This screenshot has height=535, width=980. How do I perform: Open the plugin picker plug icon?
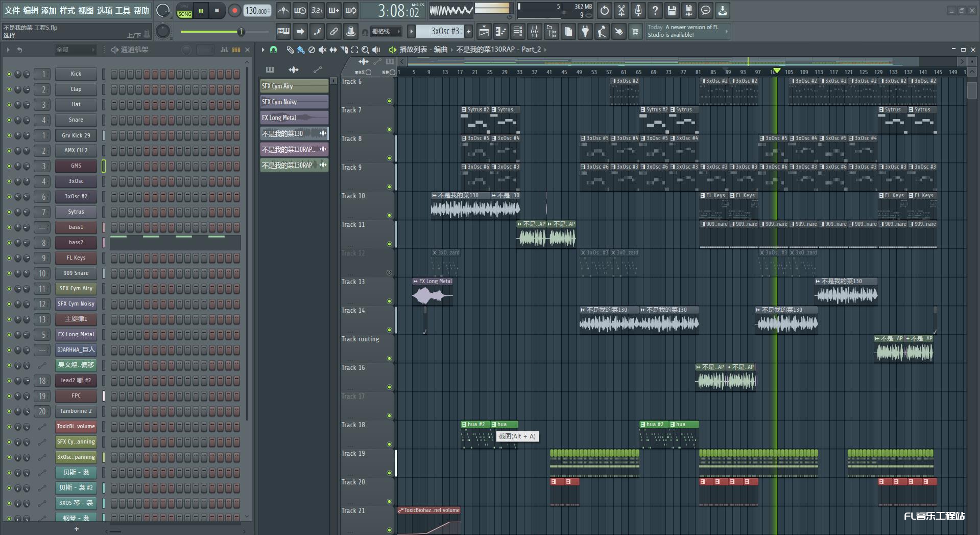[585, 32]
